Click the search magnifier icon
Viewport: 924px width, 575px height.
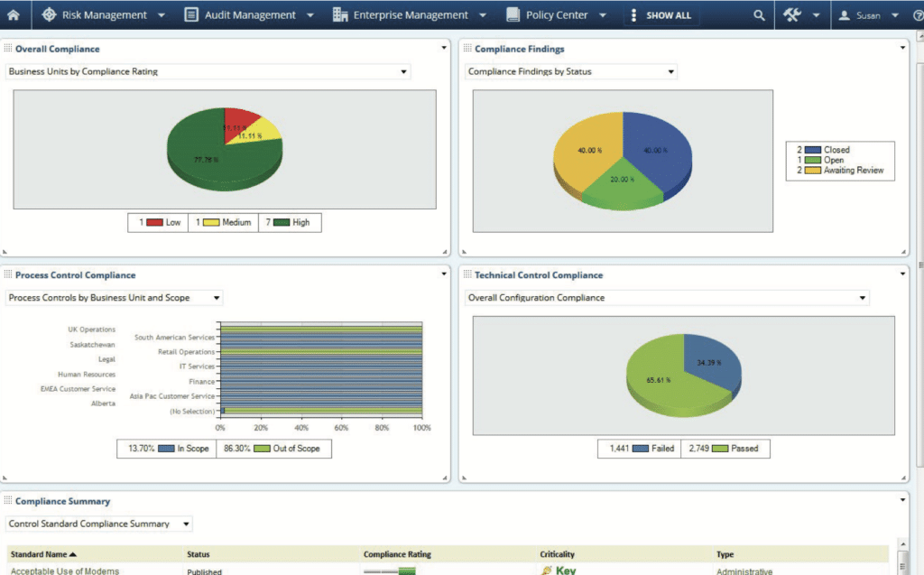(x=758, y=14)
